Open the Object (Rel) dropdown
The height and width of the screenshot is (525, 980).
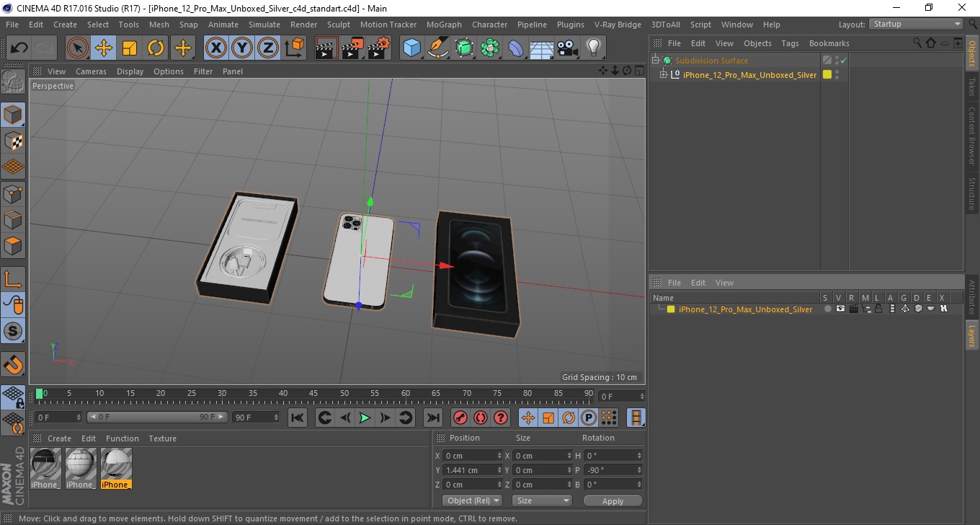tap(472, 500)
